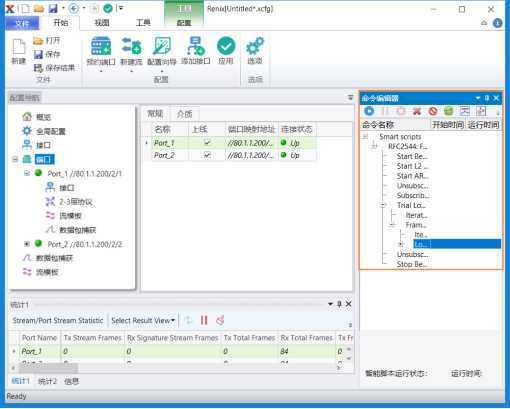This screenshot has width=510, height=409.
Task: Click 保存 save button in ribbon
Action: point(47,54)
